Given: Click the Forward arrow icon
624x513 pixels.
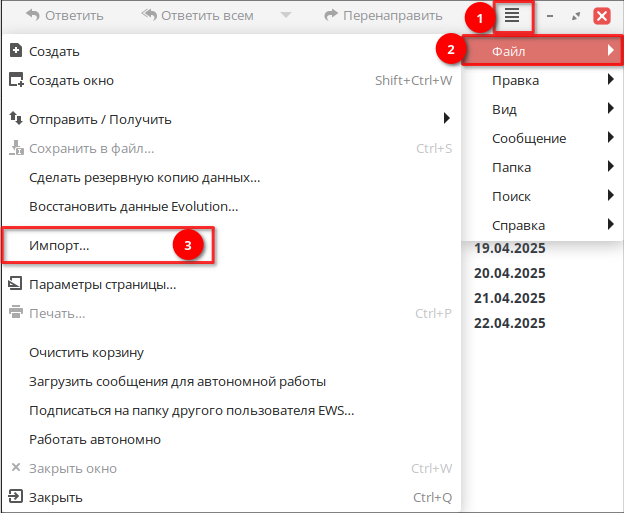Looking at the screenshot, I should click(331, 16).
